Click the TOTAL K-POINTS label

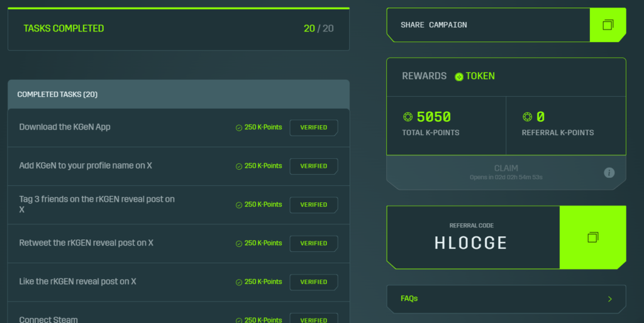pyautogui.click(x=430, y=133)
